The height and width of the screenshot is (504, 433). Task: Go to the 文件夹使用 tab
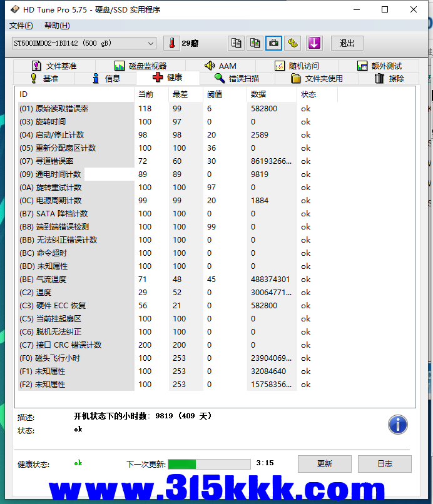pyautogui.click(x=317, y=78)
